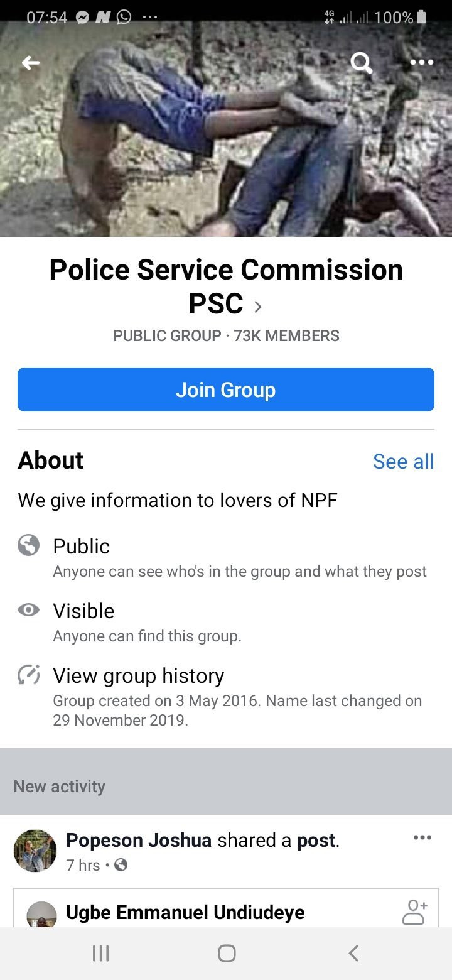Screen dimensions: 452x980
Task: Open Ugbe Emmanuel Undiudeye's profile
Action: click(185, 912)
